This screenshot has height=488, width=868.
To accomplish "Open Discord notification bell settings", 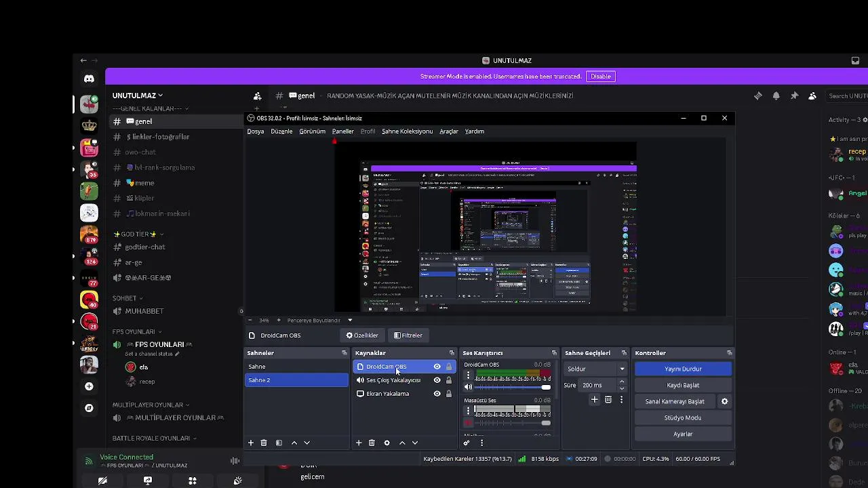I will click(x=776, y=96).
